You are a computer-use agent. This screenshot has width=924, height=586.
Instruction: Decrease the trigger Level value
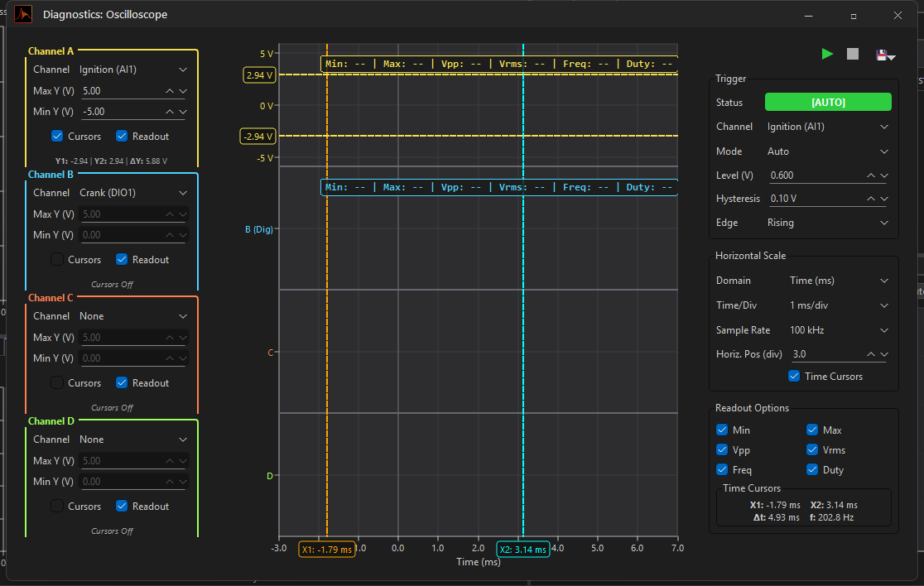[884, 175]
